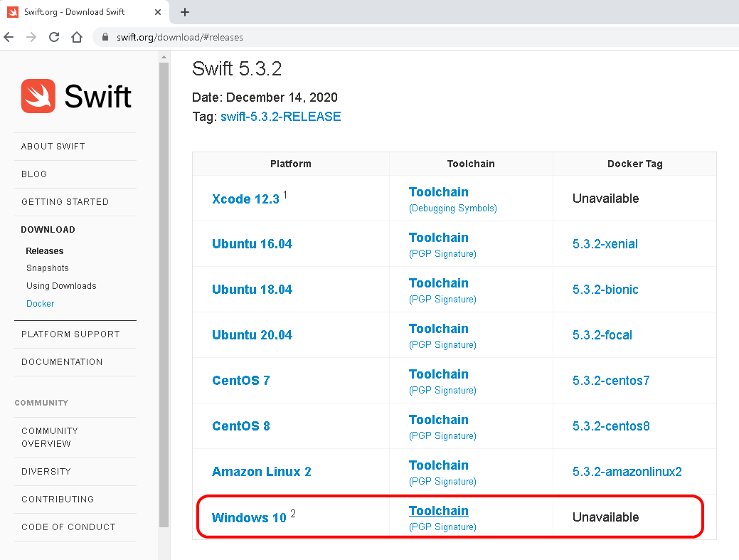The image size is (739, 560).
Task: Select the CentOS 8 platform link
Action: (240, 426)
